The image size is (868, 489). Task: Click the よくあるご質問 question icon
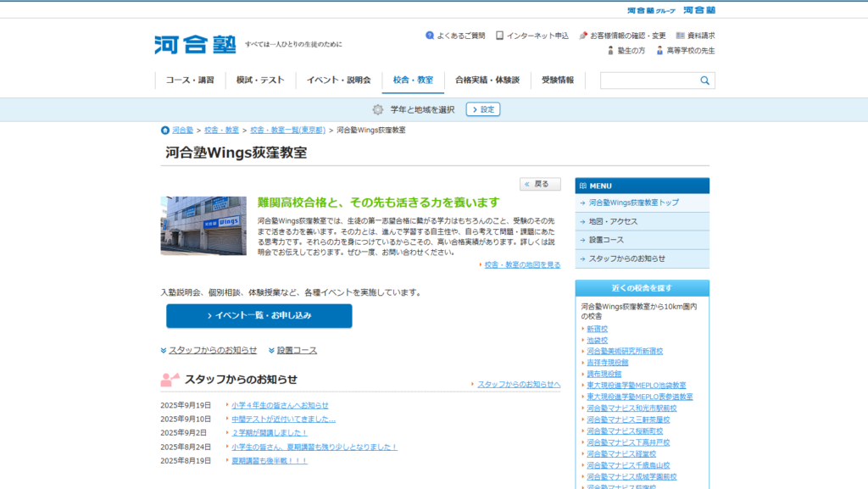pyautogui.click(x=430, y=36)
